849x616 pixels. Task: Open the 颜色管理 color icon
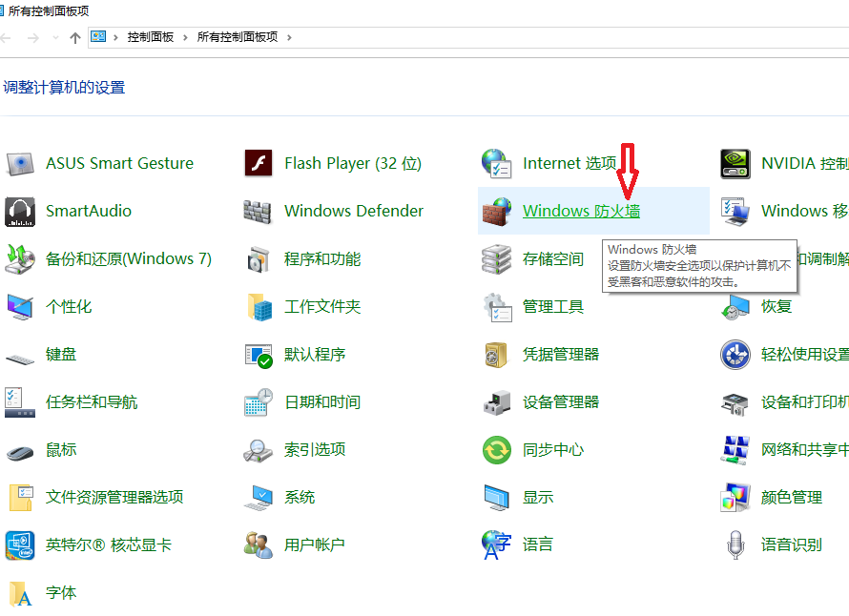click(735, 498)
